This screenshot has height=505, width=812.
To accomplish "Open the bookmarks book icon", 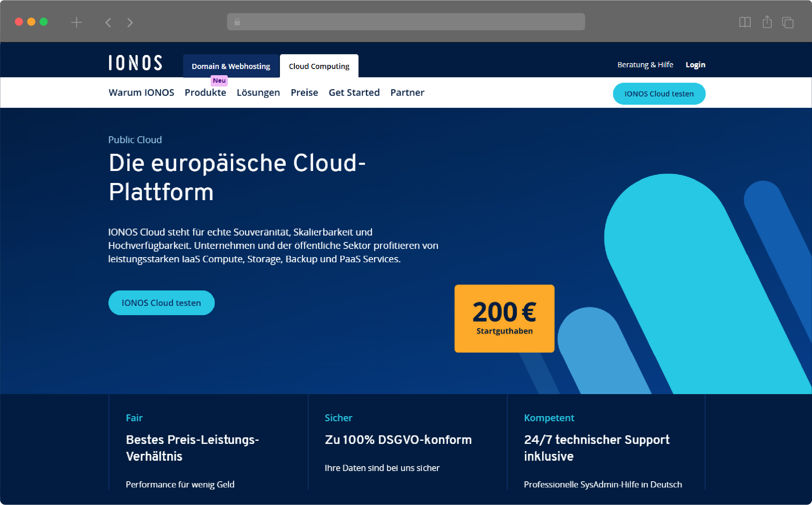I will click(745, 22).
